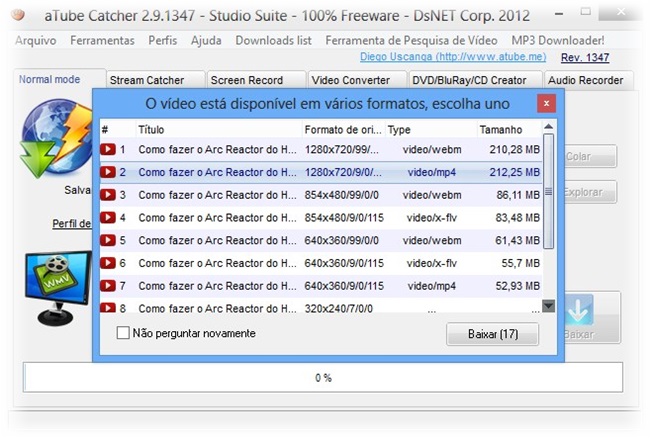Click the Colar button behind dialog
The height and width of the screenshot is (438, 650).
point(591,156)
